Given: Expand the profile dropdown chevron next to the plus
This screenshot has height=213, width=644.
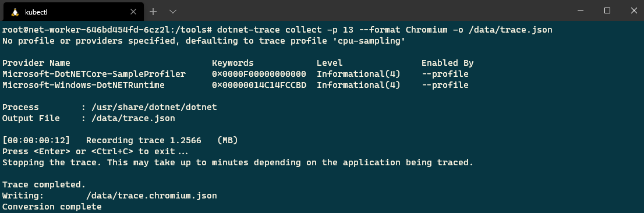Looking at the screenshot, I should coord(173,12).
